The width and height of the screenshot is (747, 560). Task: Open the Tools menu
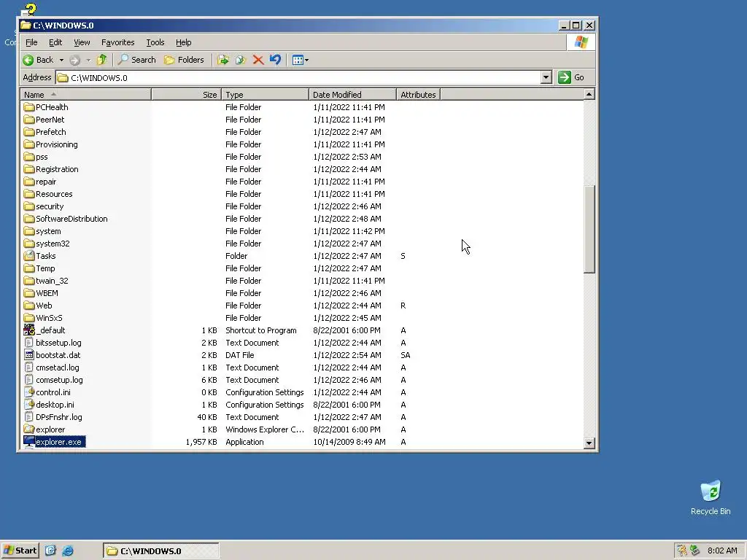click(155, 42)
